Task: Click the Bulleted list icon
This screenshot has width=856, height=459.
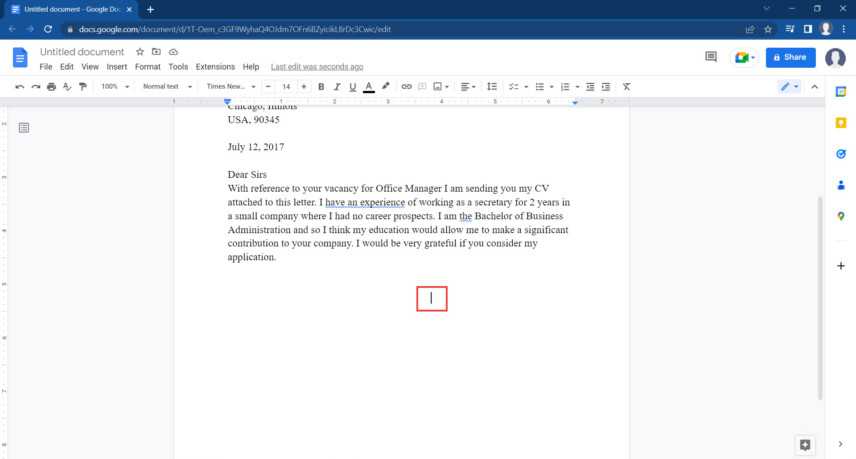Action: tap(539, 87)
